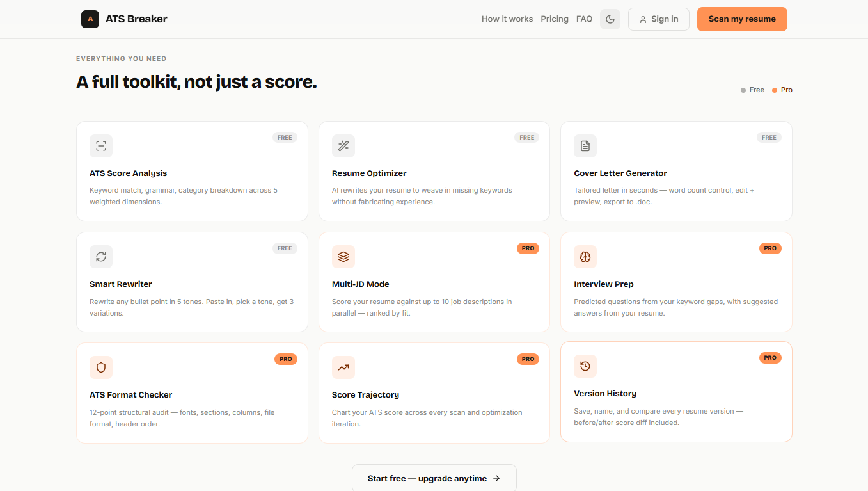Viewport: 868px width, 491px height.
Task: Click the orange Pro legend dot
Action: point(775,90)
